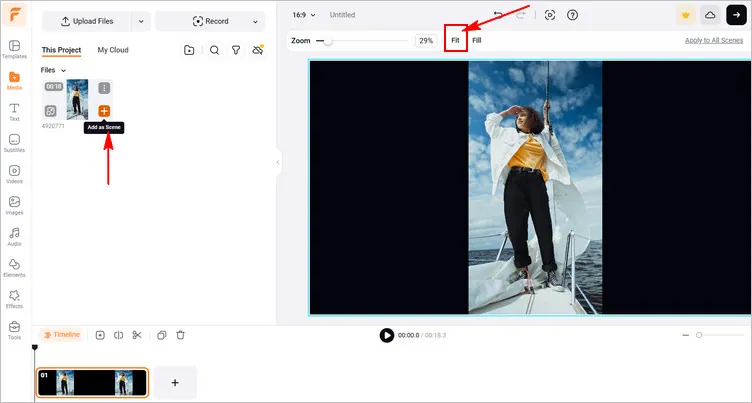Click the premium crown icon
The width and height of the screenshot is (752, 403).
point(686,15)
